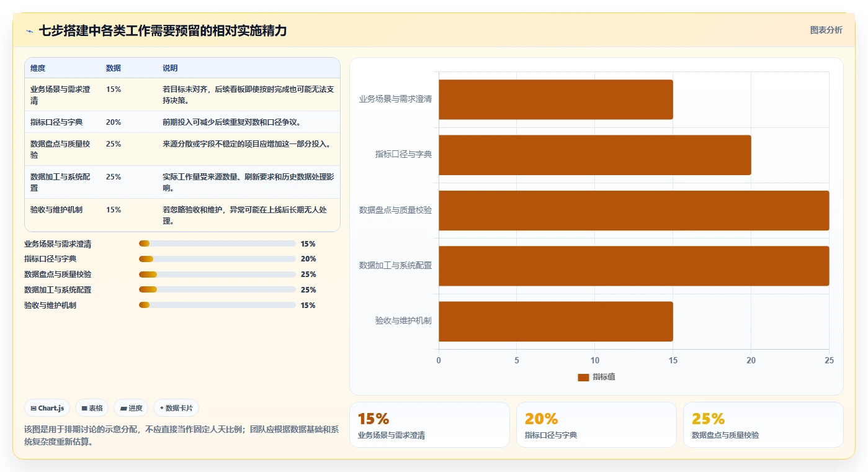
Task: Click the 15% data card 业务场景与需求澄清
Action: point(429,425)
